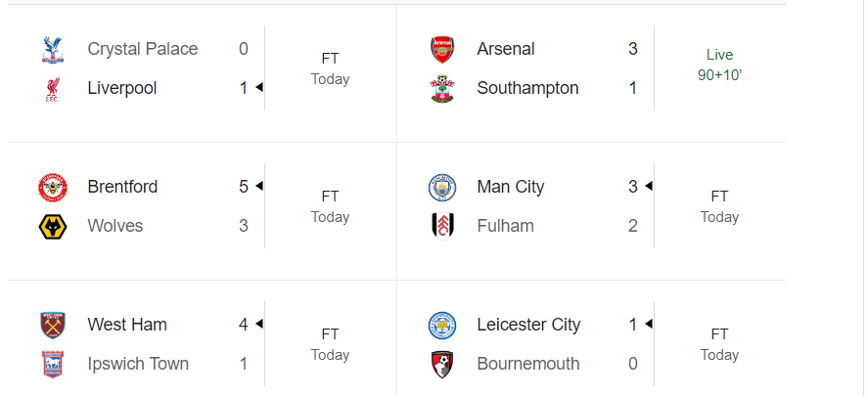The height and width of the screenshot is (396, 868).
Task: Select the Ipswich Town name
Action: [x=138, y=364]
